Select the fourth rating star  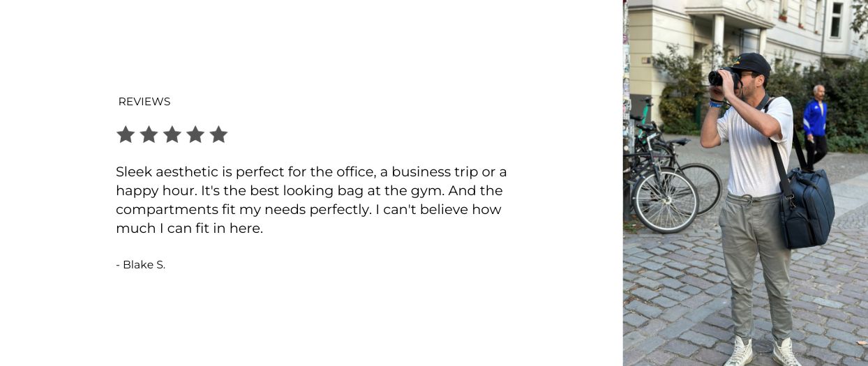(195, 135)
